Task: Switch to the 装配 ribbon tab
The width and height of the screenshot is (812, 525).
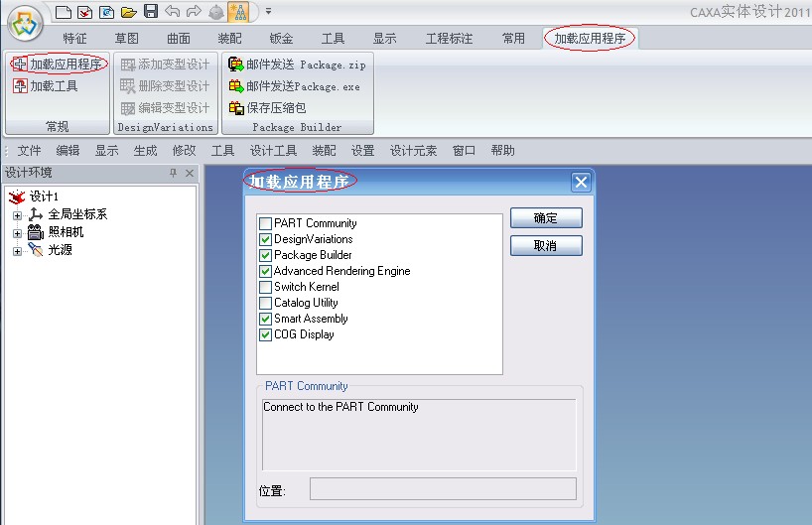Action: point(230,39)
